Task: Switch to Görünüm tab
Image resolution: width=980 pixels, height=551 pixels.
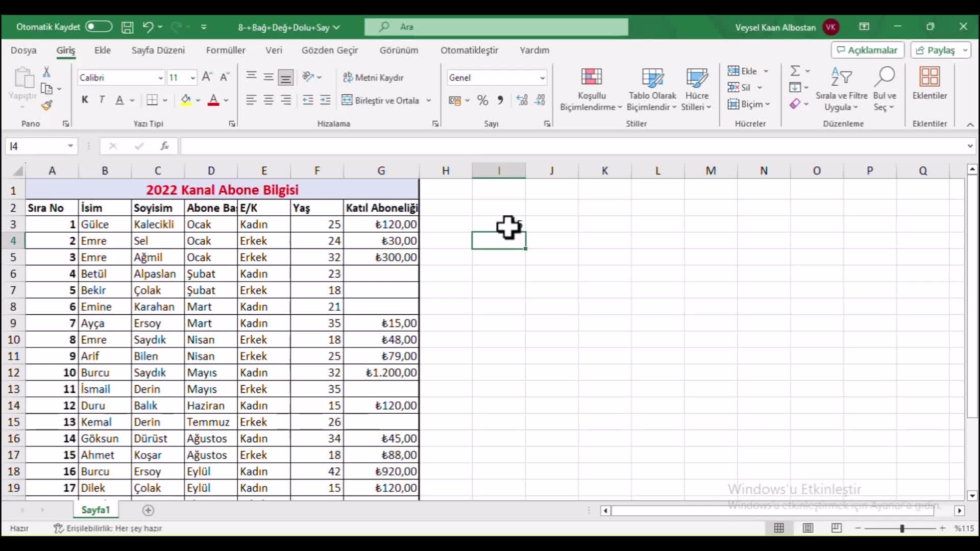Action: pyautogui.click(x=399, y=50)
